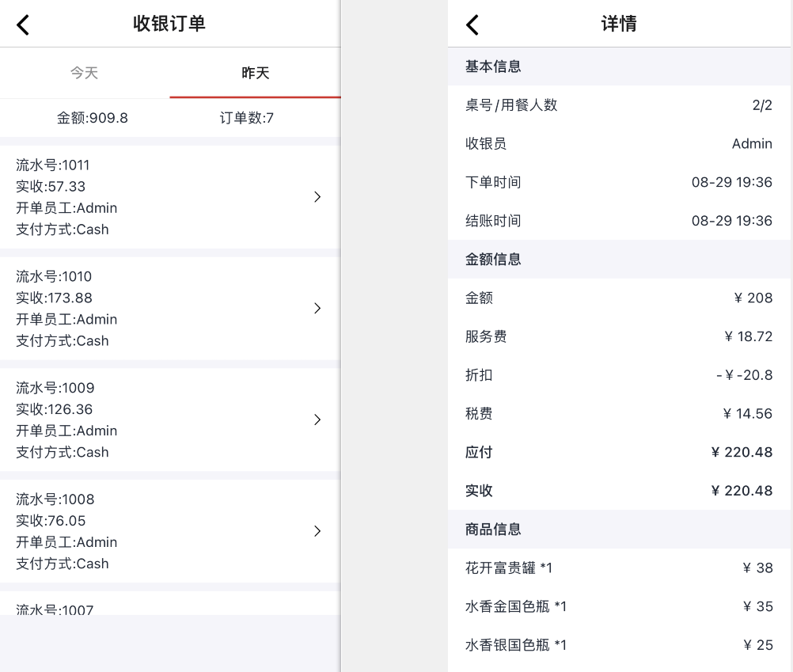Select order row 流水号:1011
The image size is (793, 672).
coord(170,197)
